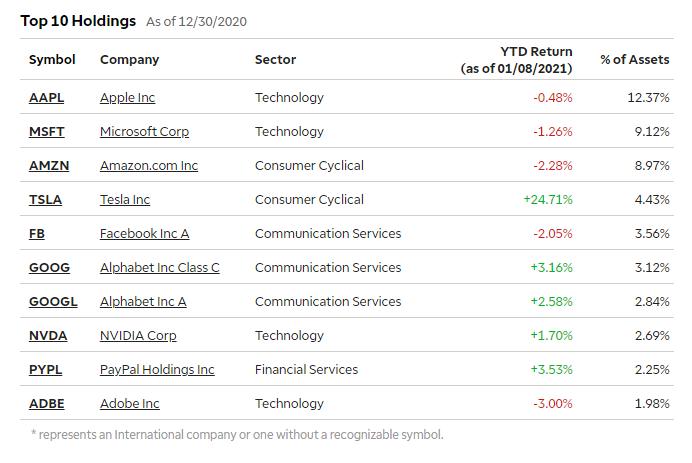
Task: Open the Facebook Inc A link
Action: 144,234
